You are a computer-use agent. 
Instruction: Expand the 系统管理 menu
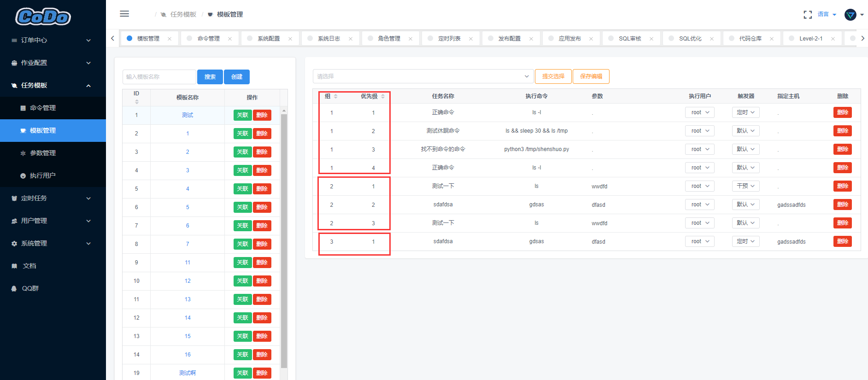pos(53,243)
